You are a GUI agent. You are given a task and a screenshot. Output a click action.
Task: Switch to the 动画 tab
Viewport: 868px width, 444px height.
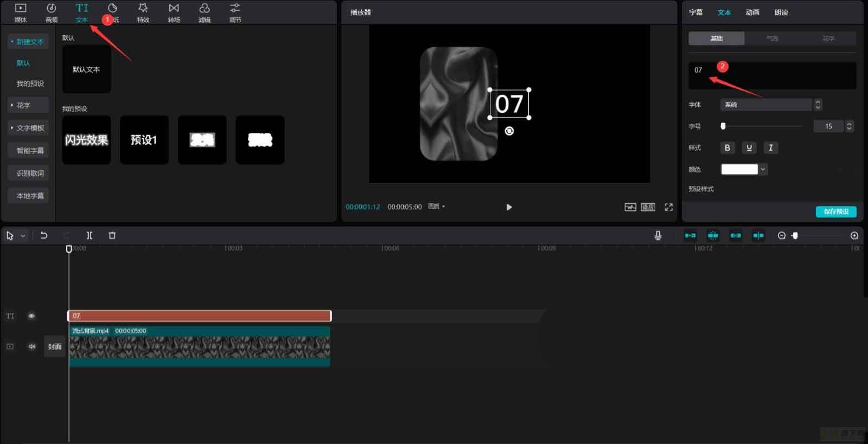[752, 12]
